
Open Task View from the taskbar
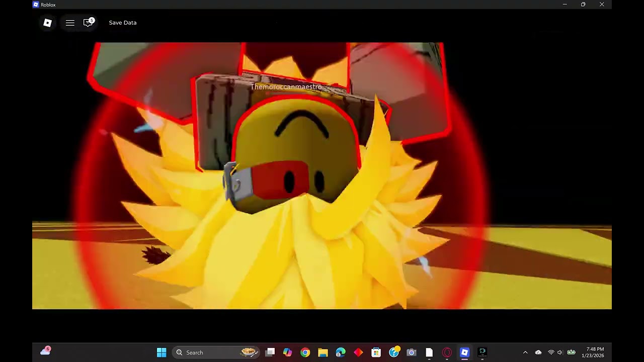pos(270,352)
